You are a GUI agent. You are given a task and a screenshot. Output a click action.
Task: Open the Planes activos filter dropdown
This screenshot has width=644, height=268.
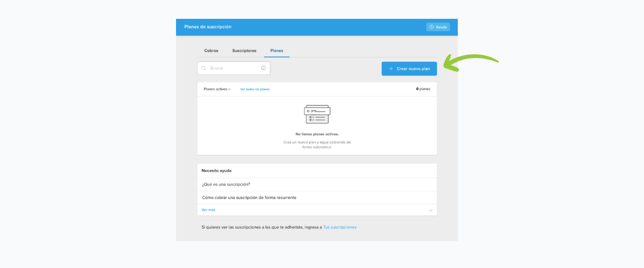pos(217,89)
